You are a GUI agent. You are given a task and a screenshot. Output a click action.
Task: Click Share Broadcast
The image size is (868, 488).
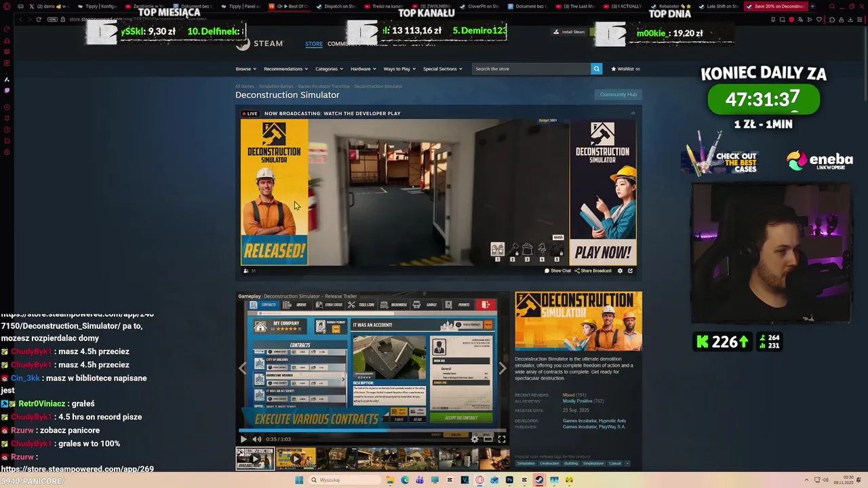593,271
